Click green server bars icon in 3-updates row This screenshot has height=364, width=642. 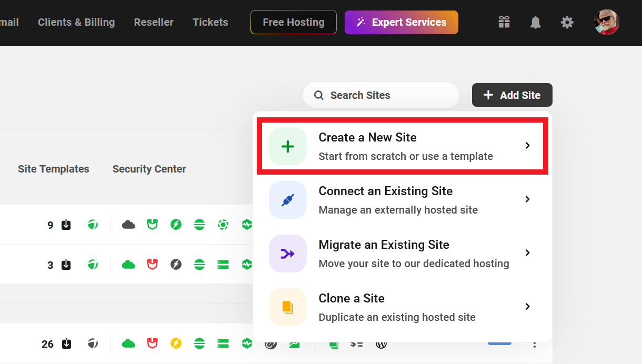pyautogui.click(x=223, y=265)
